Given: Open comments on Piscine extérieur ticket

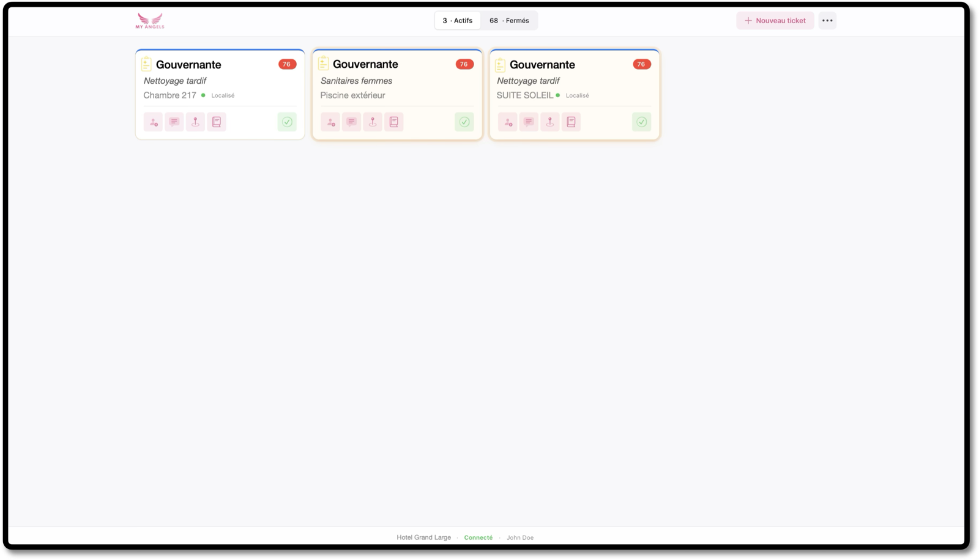Looking at the screenshot, I should 351,122.
